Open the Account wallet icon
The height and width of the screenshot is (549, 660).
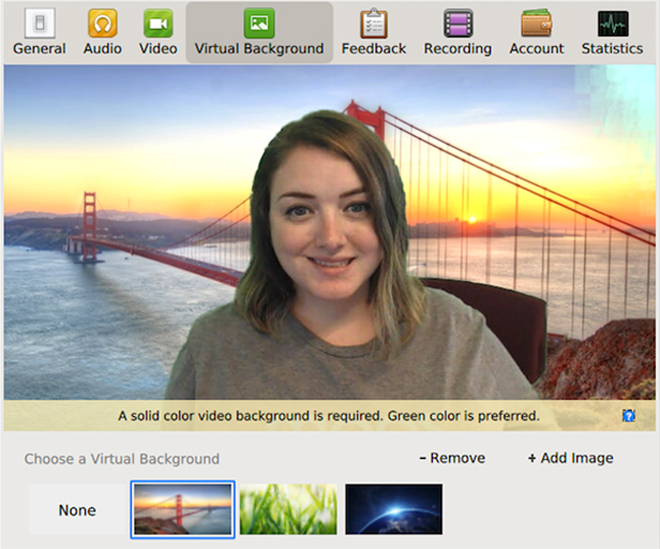537,23
